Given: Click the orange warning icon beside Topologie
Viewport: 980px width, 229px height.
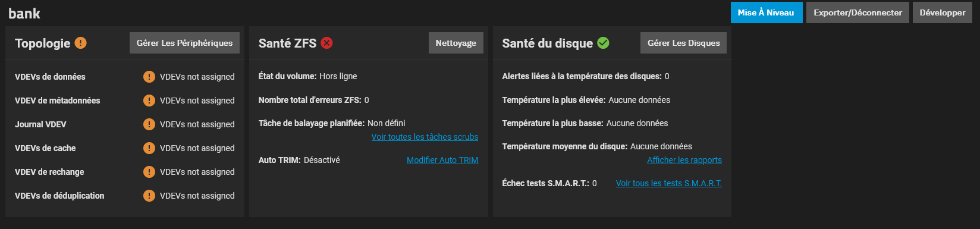Looking at the screenshot, I should tap(81, 43).
